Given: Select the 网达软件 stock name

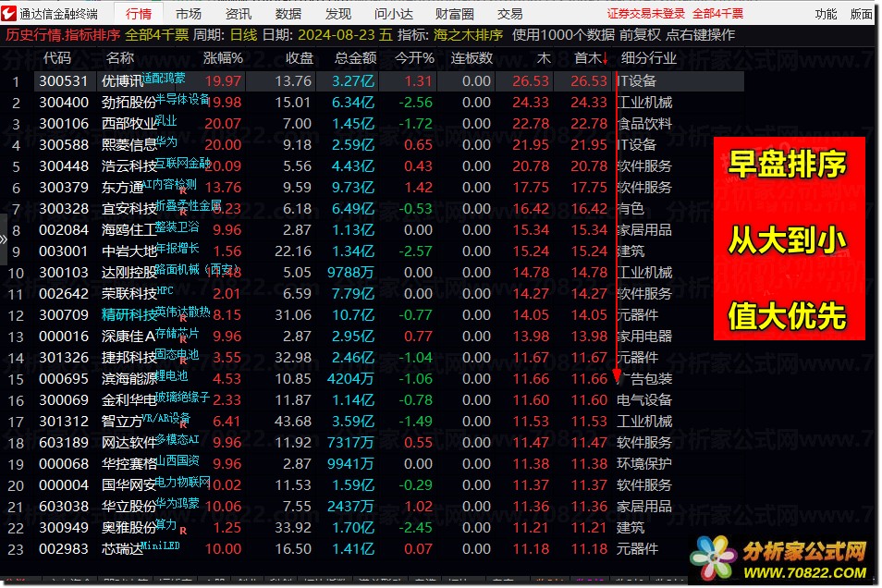Looking at the screenshot, I should pos(129,443).
